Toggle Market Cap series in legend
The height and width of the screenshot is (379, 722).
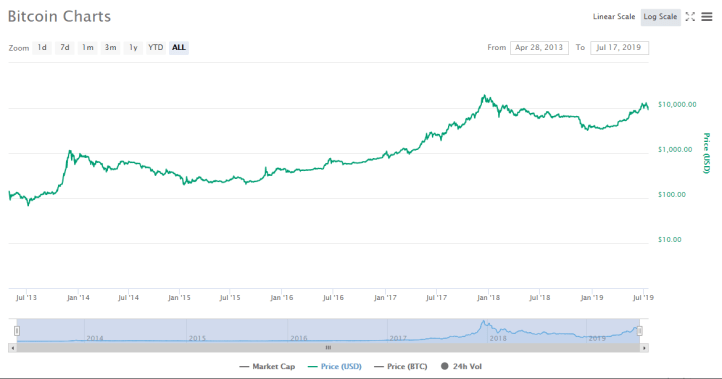267,367
